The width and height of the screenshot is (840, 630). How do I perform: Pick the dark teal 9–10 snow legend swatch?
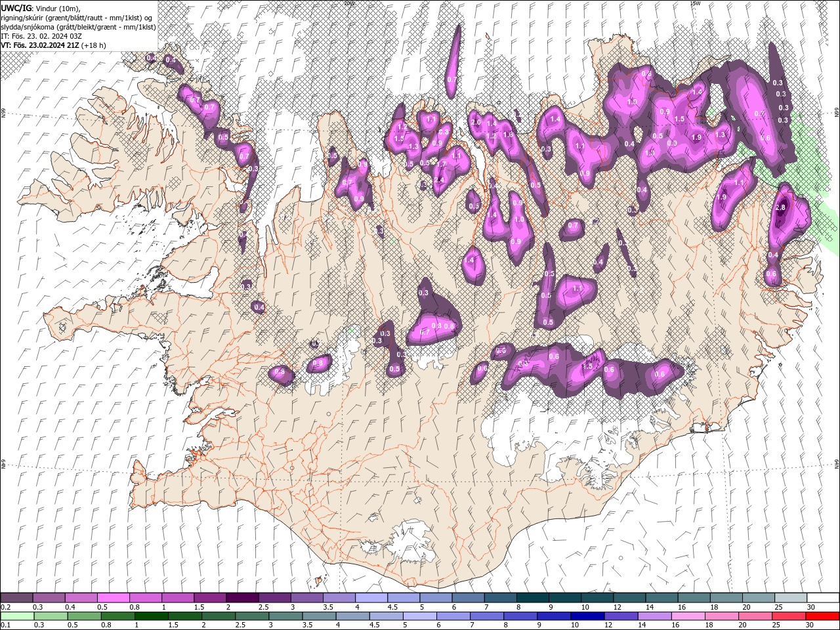564,598
